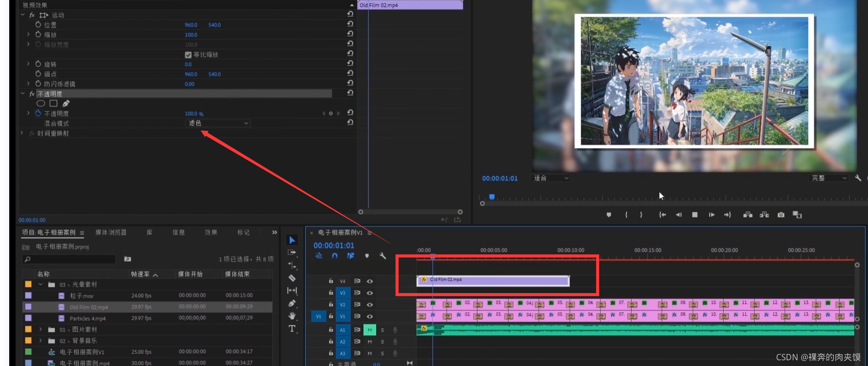Hide track V4 output eye

click(370, 281)
